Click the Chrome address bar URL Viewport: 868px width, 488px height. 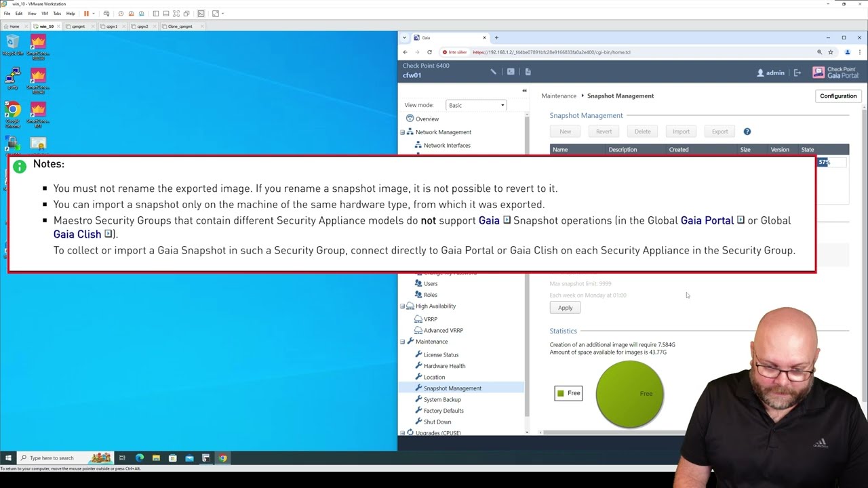tap(551, 52)
